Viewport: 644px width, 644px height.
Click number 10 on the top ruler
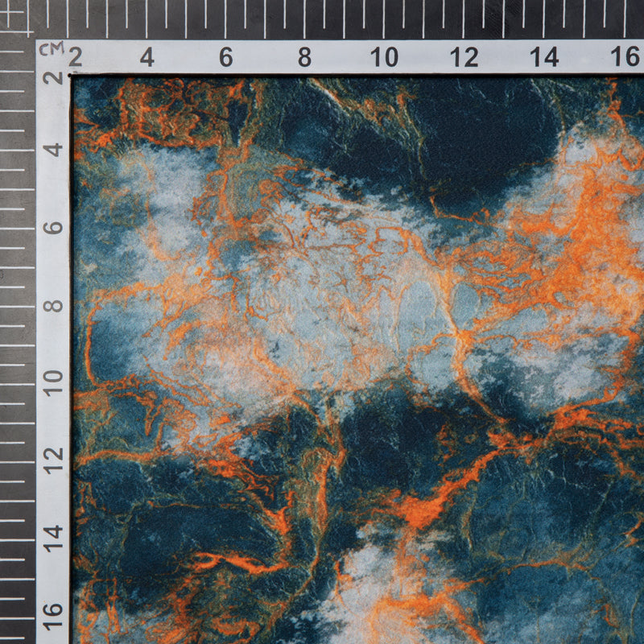click(x=384, y=58)
